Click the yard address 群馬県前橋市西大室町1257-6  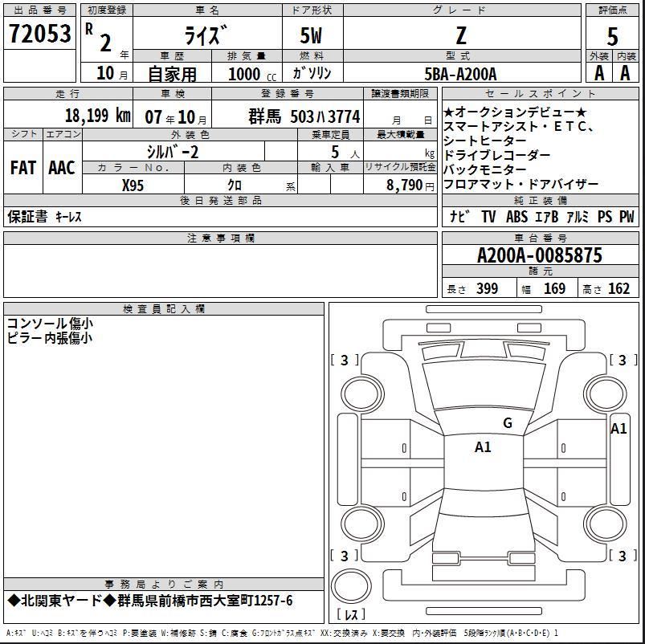(205, 601)
